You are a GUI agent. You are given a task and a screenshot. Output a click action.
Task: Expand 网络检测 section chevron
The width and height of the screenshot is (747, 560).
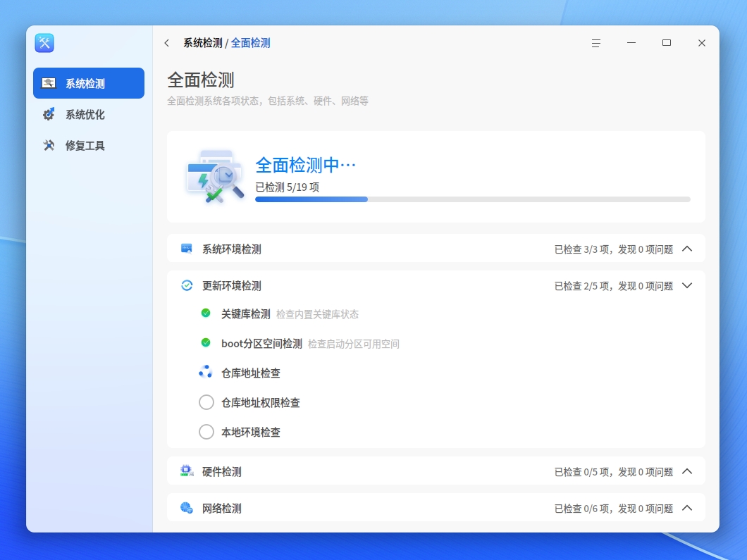point(687,508)
